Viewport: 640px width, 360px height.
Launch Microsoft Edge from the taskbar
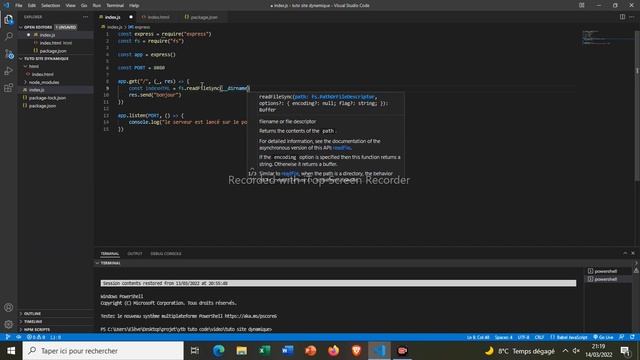(219, 351)
